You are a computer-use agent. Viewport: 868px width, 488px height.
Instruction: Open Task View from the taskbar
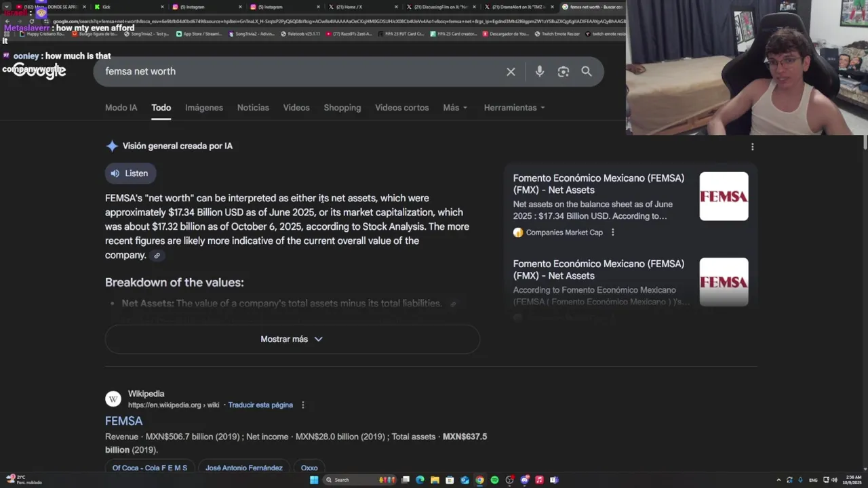pos(405,480)
